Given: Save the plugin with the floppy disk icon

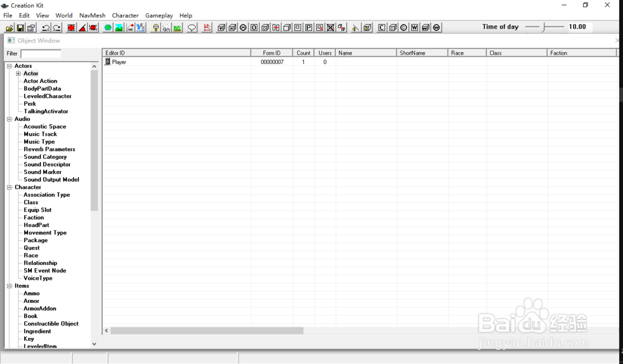Looking at the screenshot, I should 20,27.
